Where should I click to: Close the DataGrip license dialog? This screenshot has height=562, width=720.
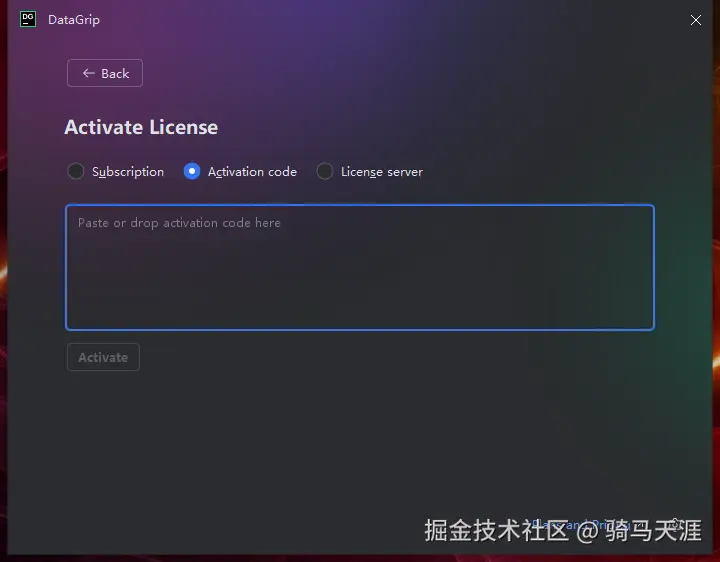click(x=696, y=20)
